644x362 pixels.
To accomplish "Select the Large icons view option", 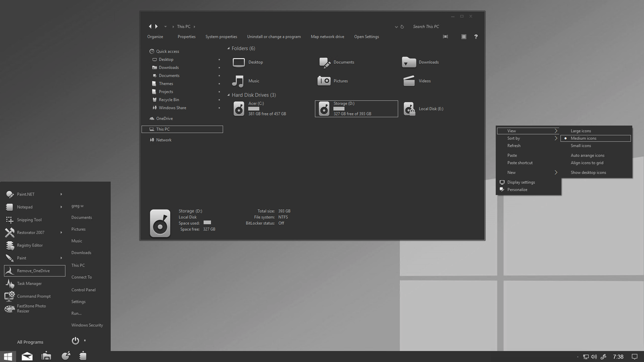I will tap(581, 131).
